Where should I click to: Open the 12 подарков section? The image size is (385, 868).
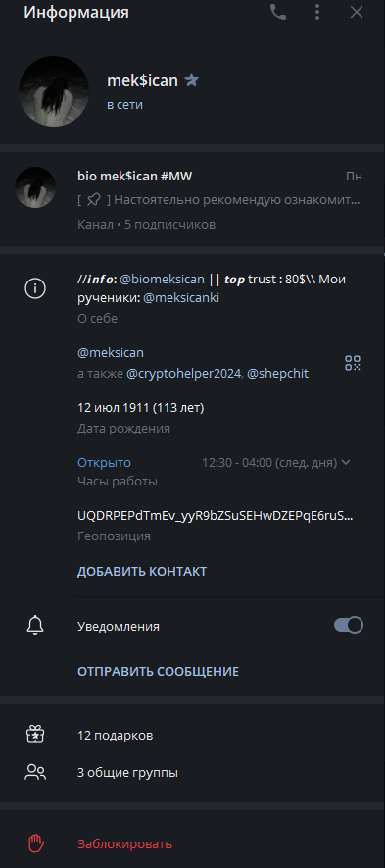[x=192, y=736]
